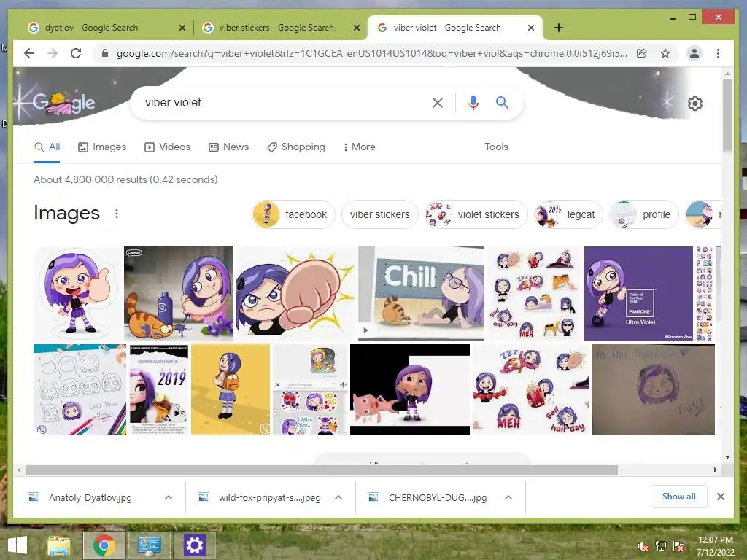Open the 2019 poster thumbnail
This screenshot has height=560, width=747.
(159, 389)
